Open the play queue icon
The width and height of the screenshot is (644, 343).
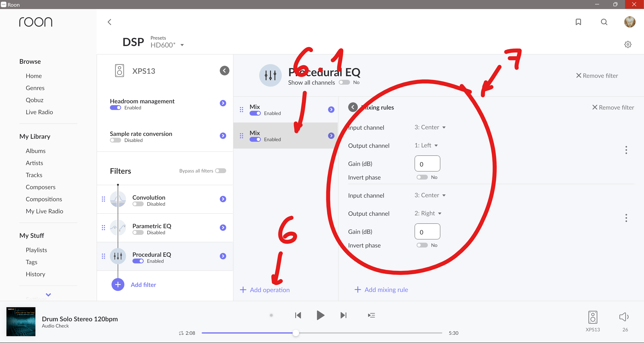[x=371, y=315]
